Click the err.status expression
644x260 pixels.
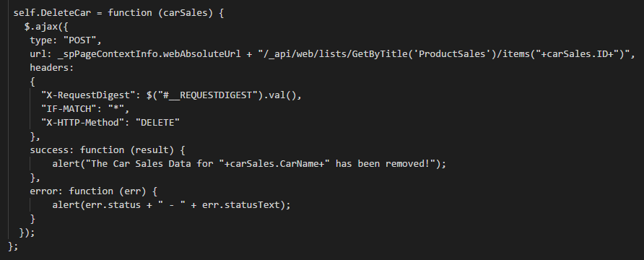(x=113, y=204)
